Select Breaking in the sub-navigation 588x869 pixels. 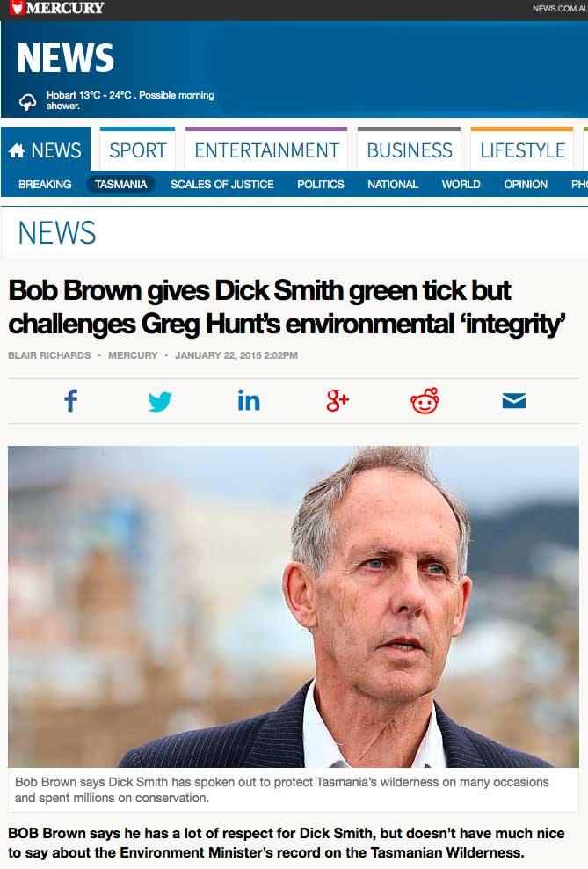click(45, 184)
